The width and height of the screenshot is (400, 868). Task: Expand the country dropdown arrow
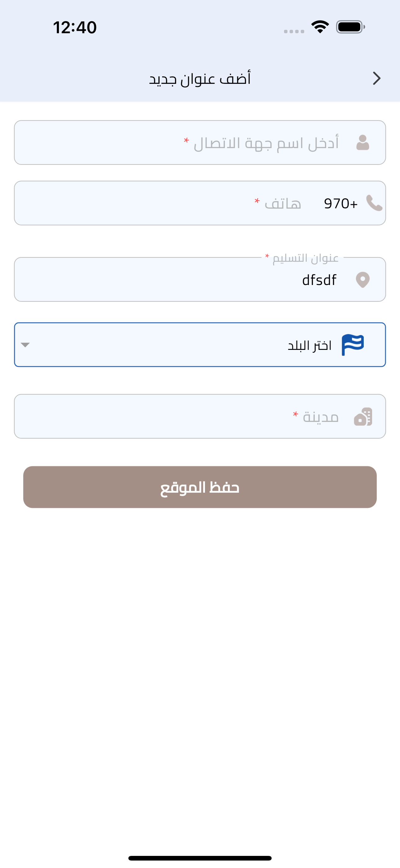(25, 345)
